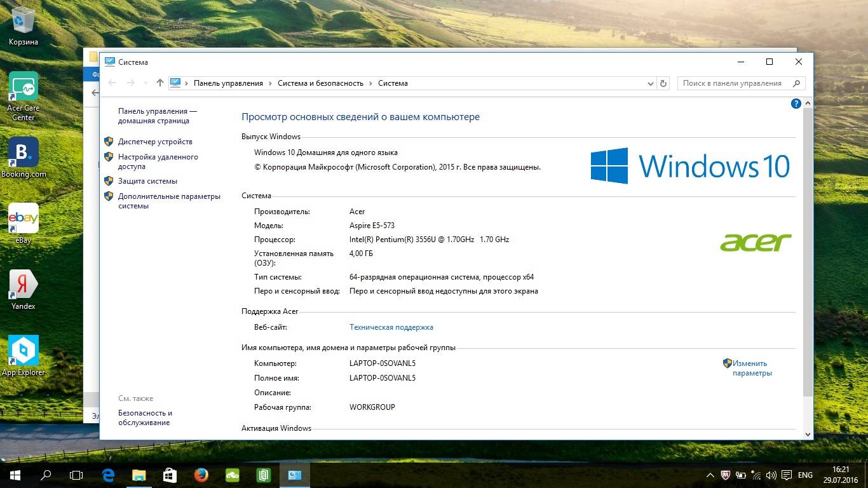Click the Aspire E5-573 model value
This screenshot has height=488, width=868.
[x=372, y=226]
